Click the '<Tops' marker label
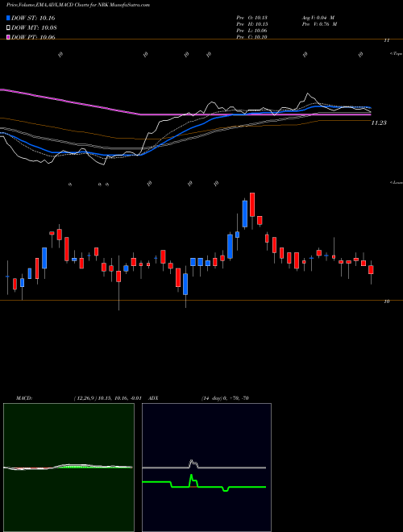 (397, 54)
